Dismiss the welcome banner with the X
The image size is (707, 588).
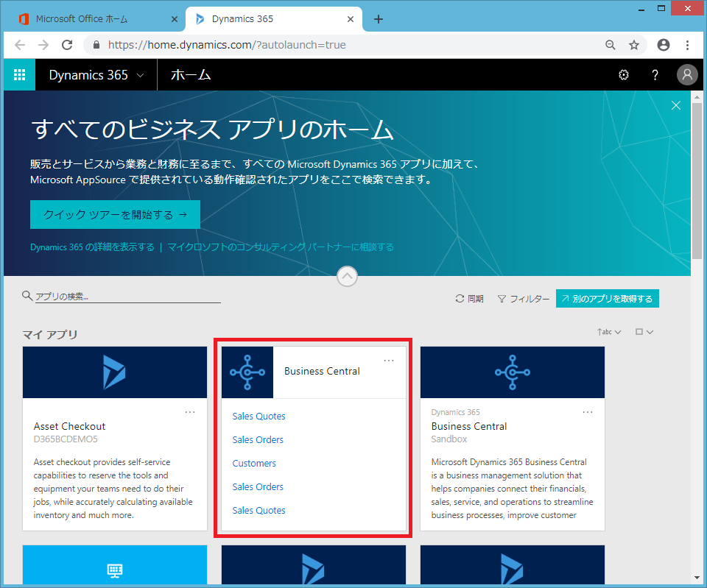point(676,105)
